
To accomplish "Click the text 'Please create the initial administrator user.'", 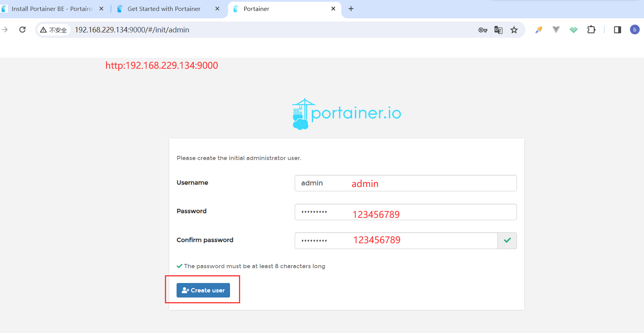I will click(x=239, y=158).
